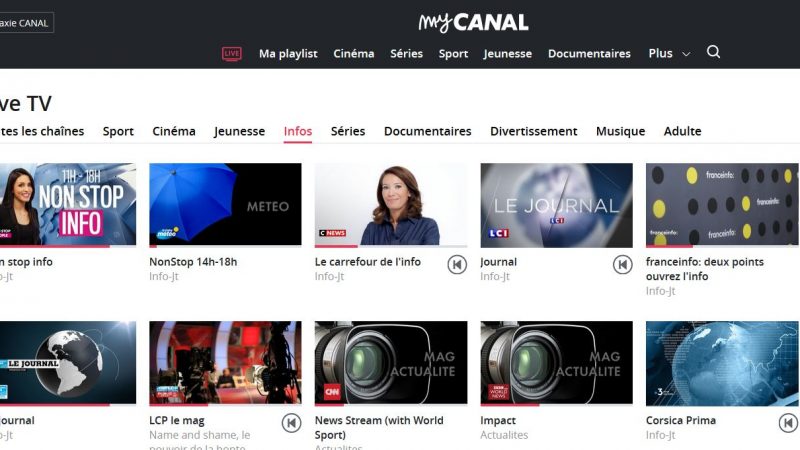
Task: Click the Galaxie CANAL button
Action: tap(27, 23)
